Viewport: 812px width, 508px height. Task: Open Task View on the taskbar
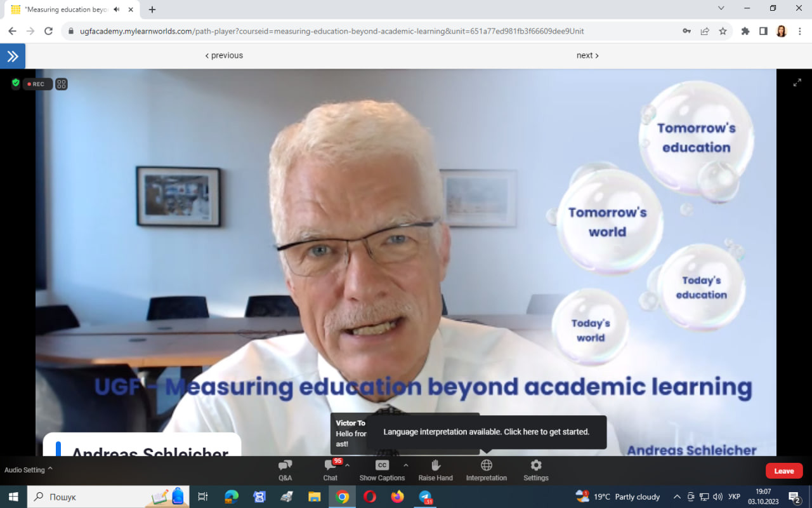click(x=203, y=497)
